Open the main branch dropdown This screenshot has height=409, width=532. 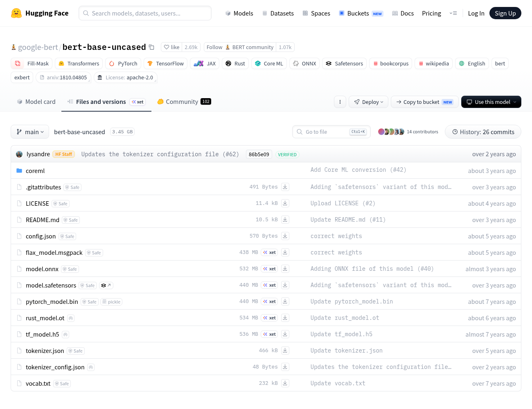[30, 132]
